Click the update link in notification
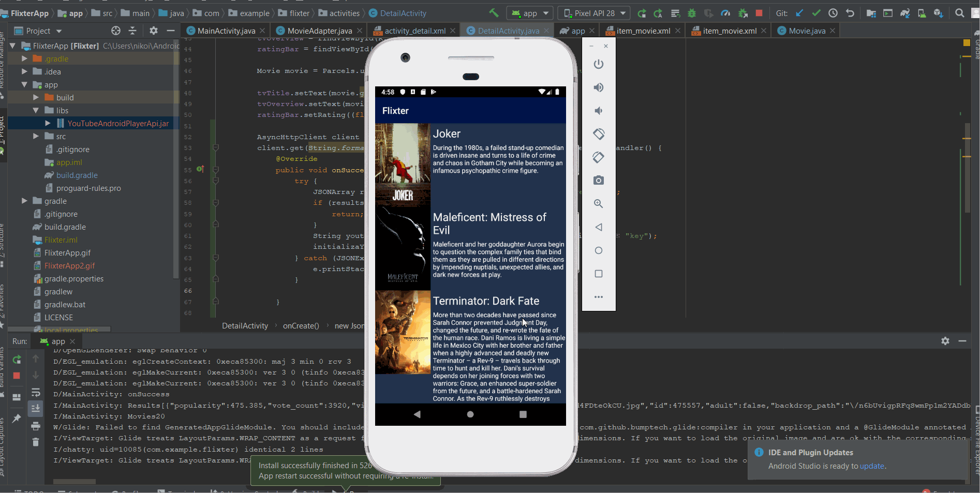Image resolution: width=980 pixels, height=493 pixels. [x=872, y=466]
